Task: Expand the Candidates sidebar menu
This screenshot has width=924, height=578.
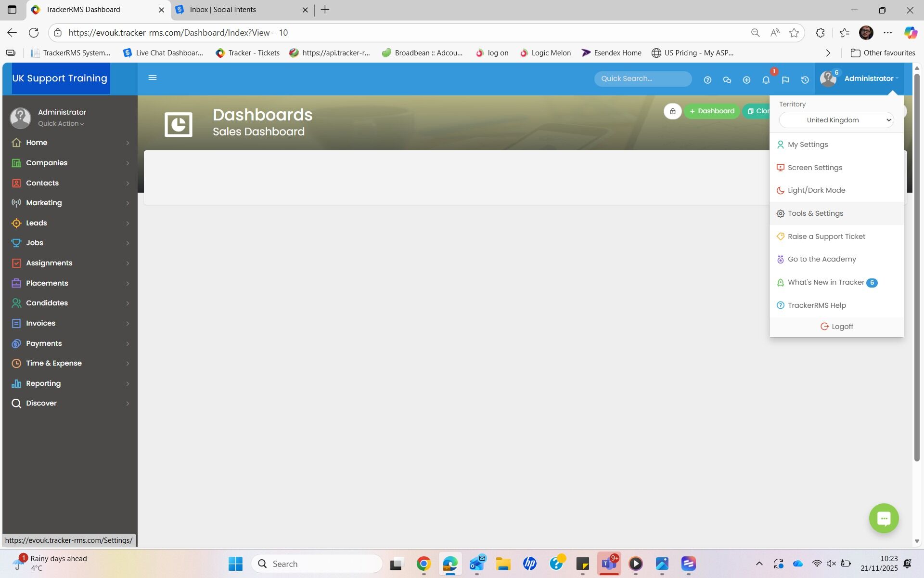Action: tap(47, 303)
